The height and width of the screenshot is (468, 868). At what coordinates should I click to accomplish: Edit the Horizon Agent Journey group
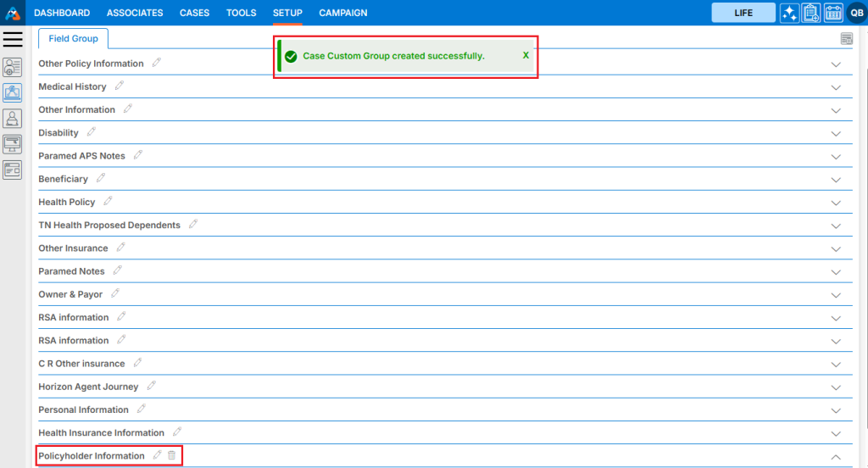pos(152,386)
